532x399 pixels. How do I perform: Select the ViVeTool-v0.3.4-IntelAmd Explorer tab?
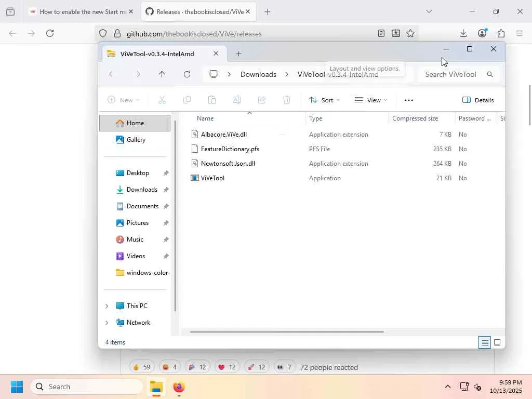tap(165, 54)
